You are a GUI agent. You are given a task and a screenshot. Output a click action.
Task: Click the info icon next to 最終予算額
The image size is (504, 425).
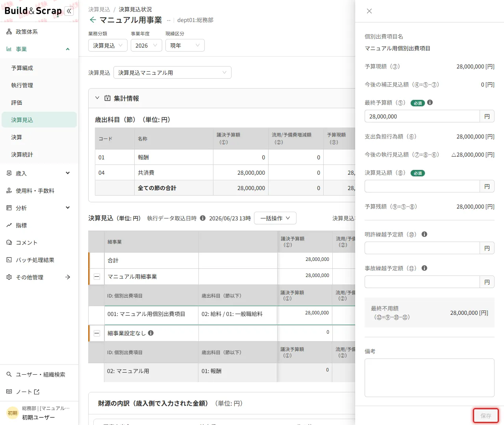tap(430, 102)
